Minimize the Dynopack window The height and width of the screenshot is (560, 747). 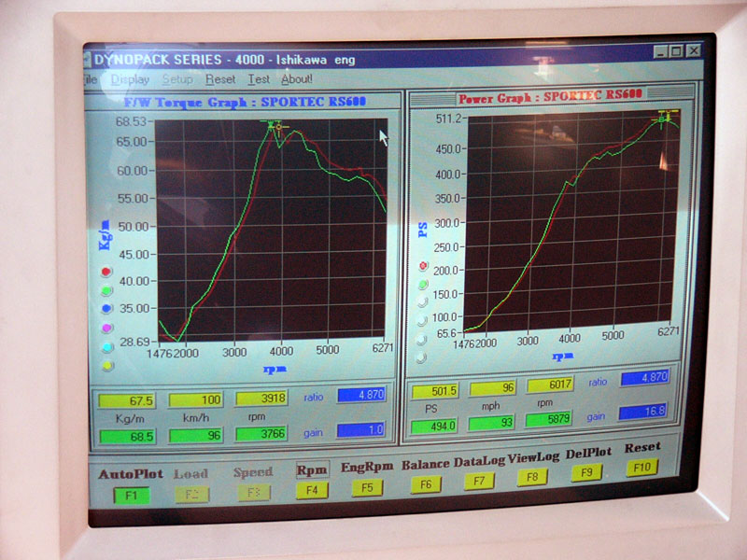tap(660, 51)
